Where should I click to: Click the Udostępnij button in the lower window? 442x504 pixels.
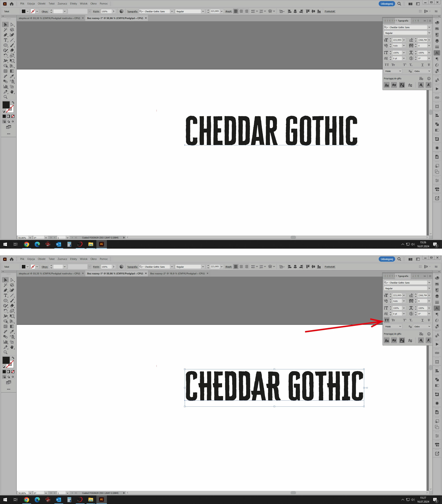pos(387,259)
